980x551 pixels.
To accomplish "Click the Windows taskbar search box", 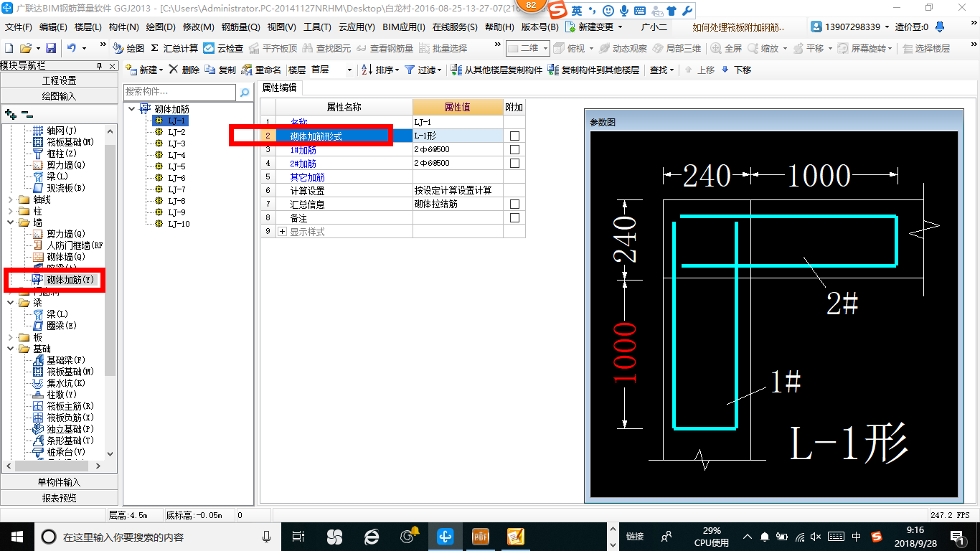I will [158, 537].
